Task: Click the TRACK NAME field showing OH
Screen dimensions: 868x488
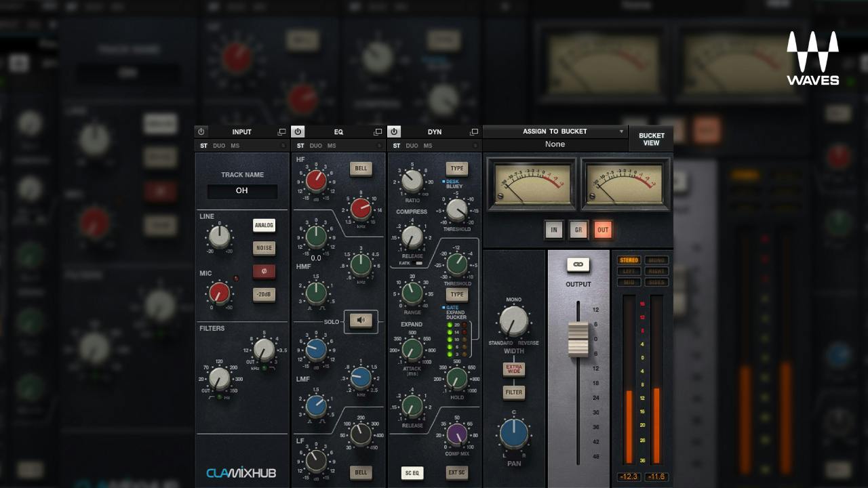Action: pyautogui.click(x=242, y=191)
